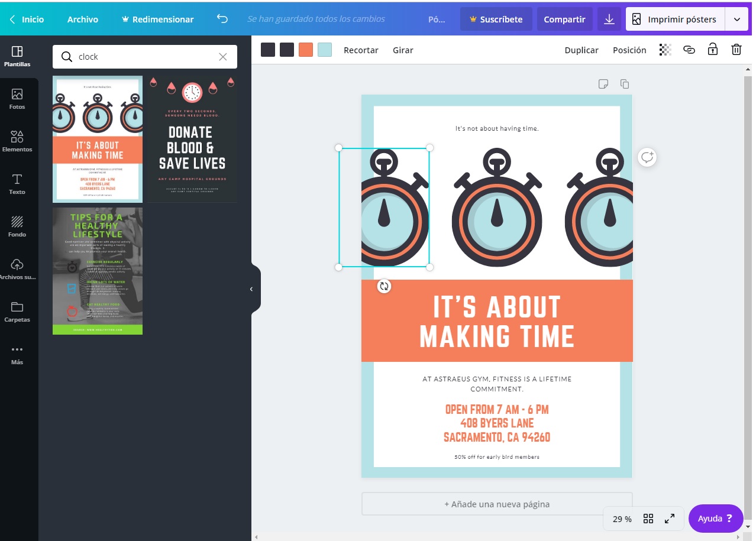Viewport: 756px width, 541px height.
Task: Click the Compartir button
Action: coord(564,19)
